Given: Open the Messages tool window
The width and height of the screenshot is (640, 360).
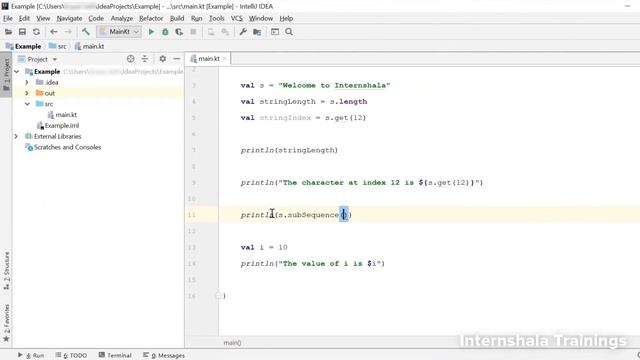Looking at the screenshot, I should click(x=164, y=356).
